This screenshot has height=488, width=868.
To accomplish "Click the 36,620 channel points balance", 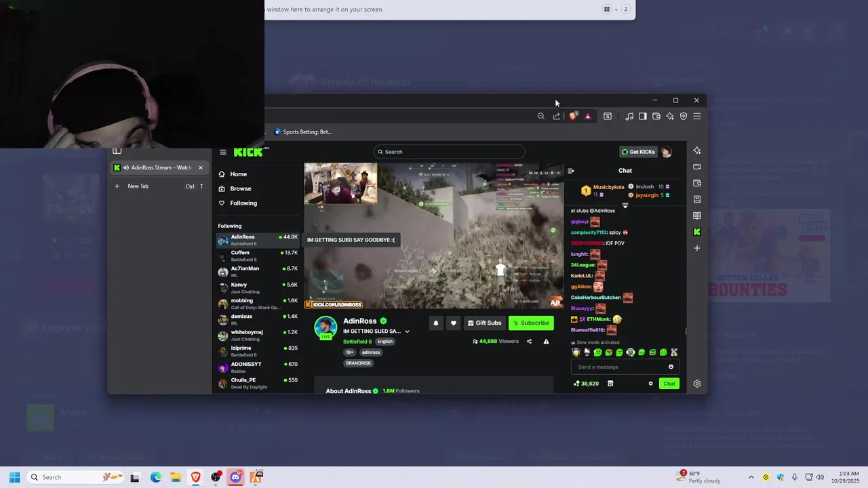I will pos(586,384).
